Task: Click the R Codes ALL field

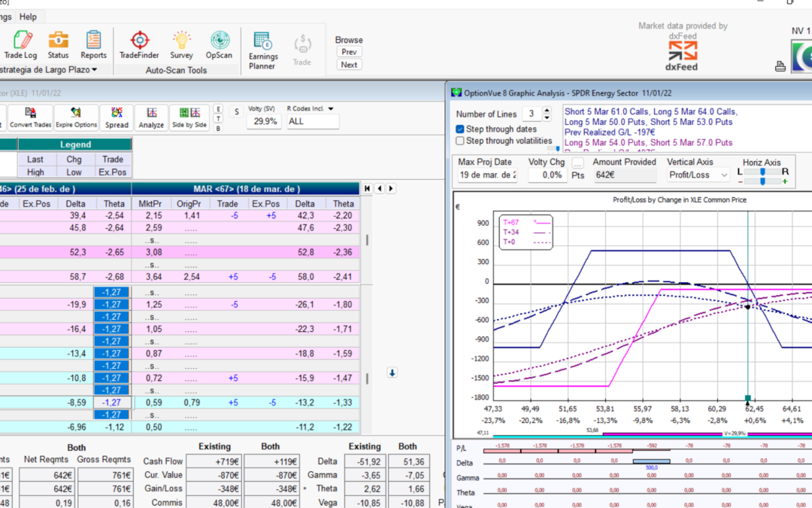Action: (x=313, y=121)
